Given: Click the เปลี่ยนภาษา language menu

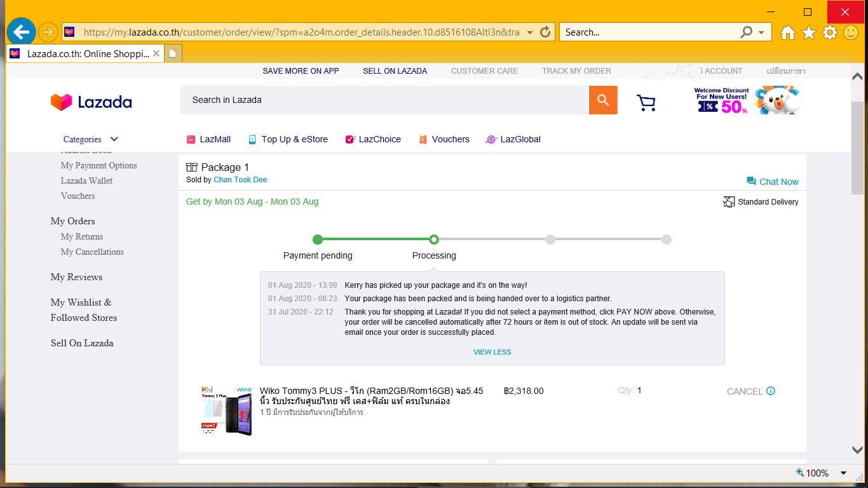Looking at the screenshot, I should coord(785,71).
